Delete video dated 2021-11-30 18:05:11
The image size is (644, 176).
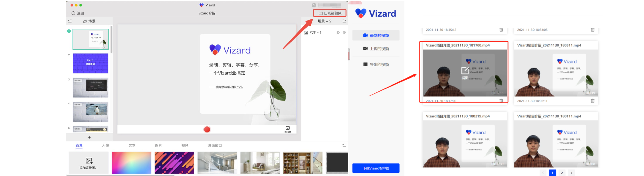592,101
